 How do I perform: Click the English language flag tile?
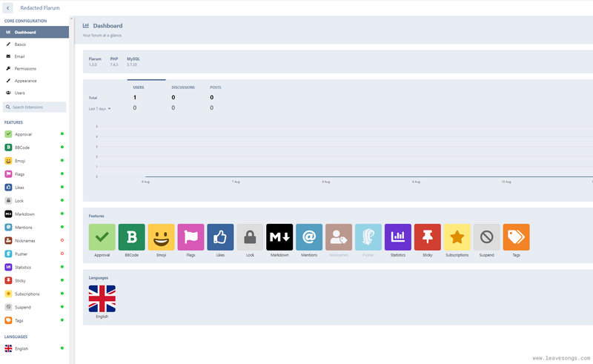[x=102, y=299]
